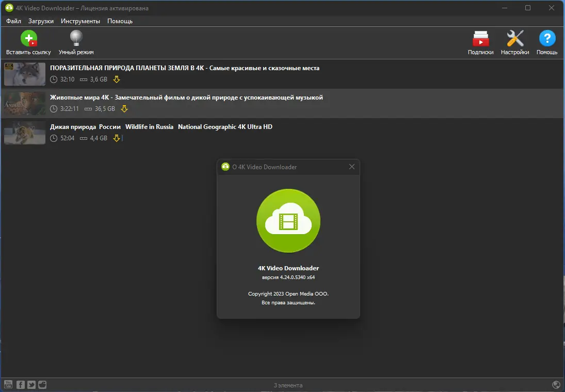565x392 pixels.
Task: Click app icon in main window title bar
Action: [x=9, y=8]
